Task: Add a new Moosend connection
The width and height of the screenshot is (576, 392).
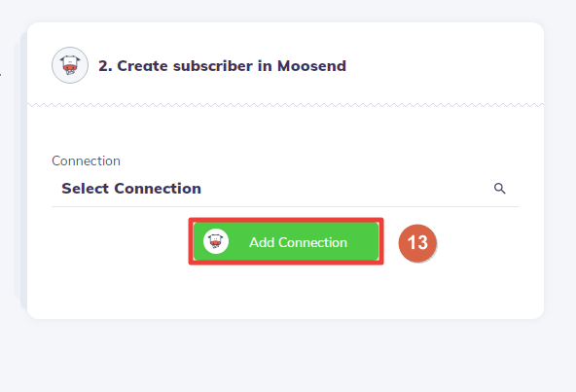Action: coord(286,241)
